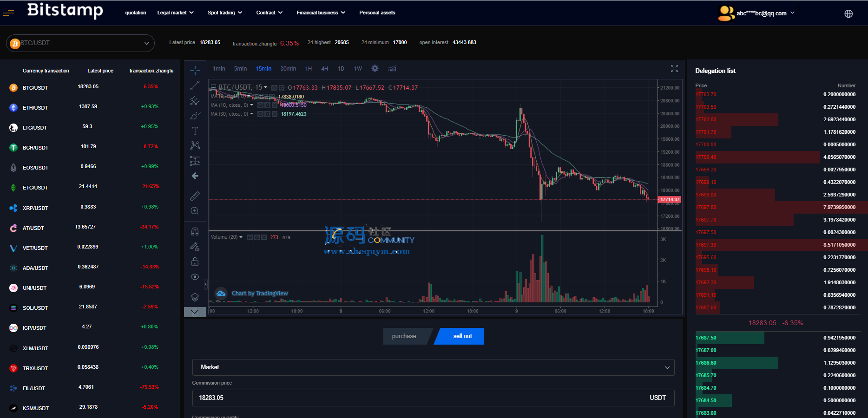Pick the brush drawing tool
868x418 pixels.
coord(195,116)
